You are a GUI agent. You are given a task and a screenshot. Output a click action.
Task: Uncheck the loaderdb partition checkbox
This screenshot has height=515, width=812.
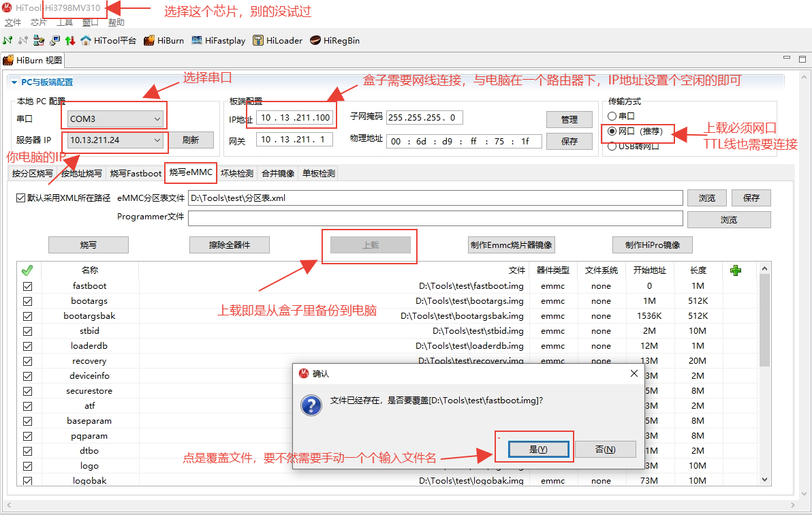pyautogui.click(x=27, y=346)
